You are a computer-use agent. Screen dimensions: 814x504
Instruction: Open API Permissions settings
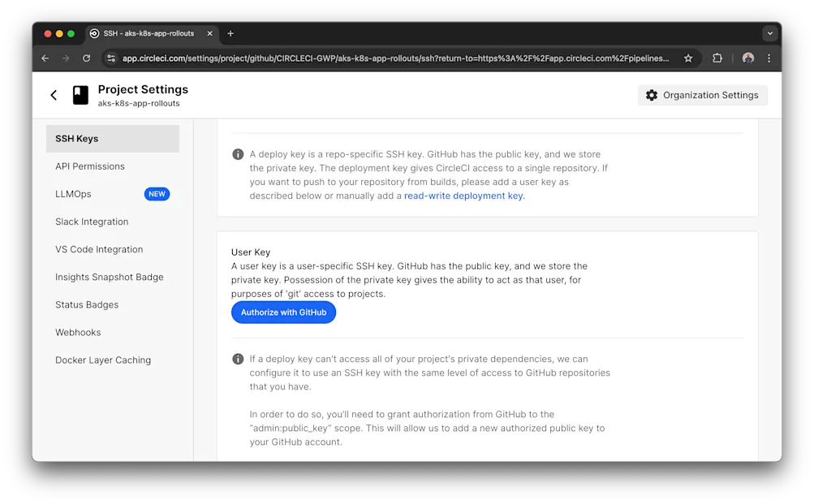tap(90, 166)
